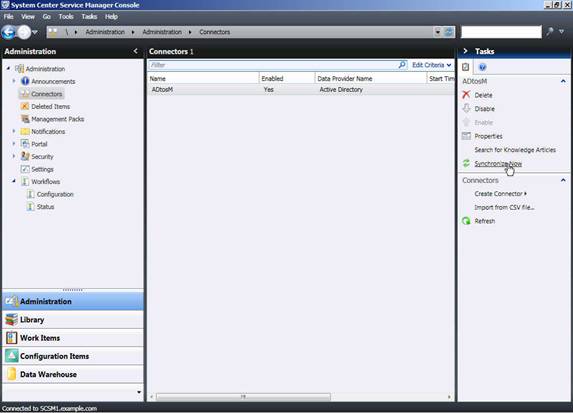573x413 pixels.
Task: Open the address bar dropdown arrow
Action: 437,32
